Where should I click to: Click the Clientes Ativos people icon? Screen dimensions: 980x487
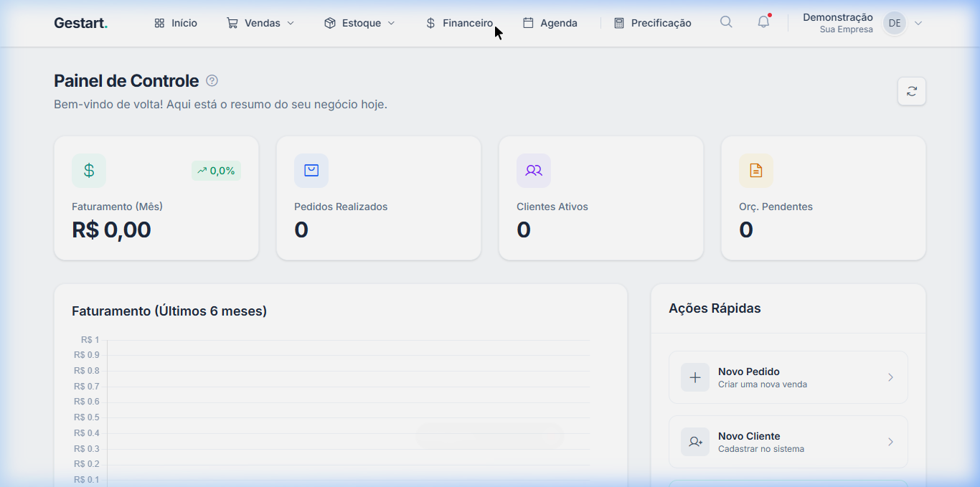coord(534,171)
